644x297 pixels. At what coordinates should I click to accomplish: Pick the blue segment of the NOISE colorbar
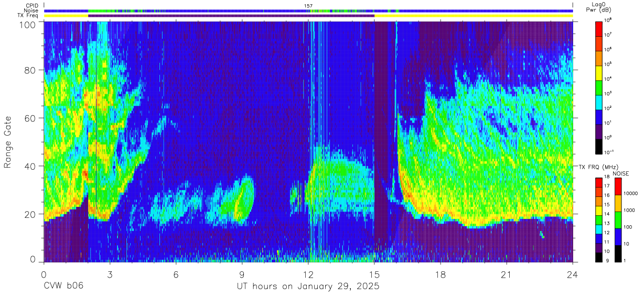coord(618,237)
